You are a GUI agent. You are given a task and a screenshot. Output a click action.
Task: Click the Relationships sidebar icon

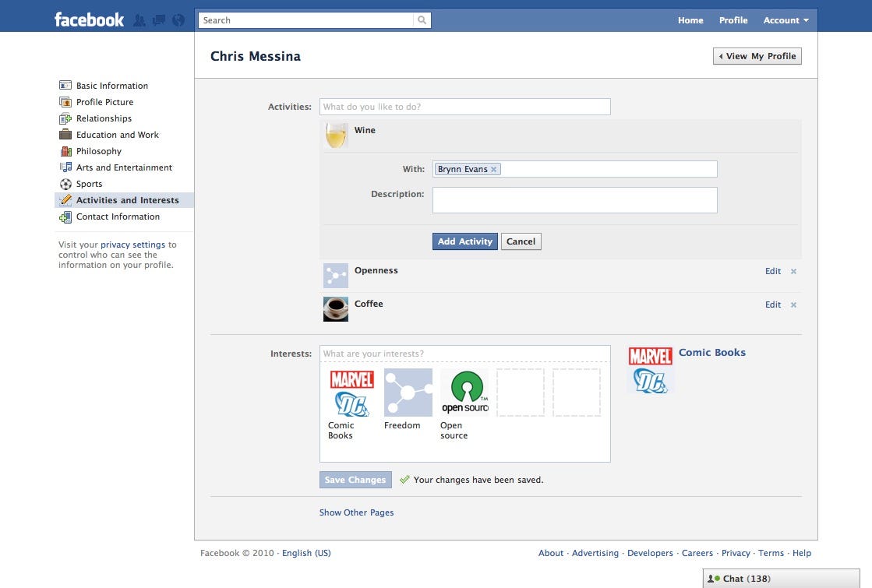65,118
